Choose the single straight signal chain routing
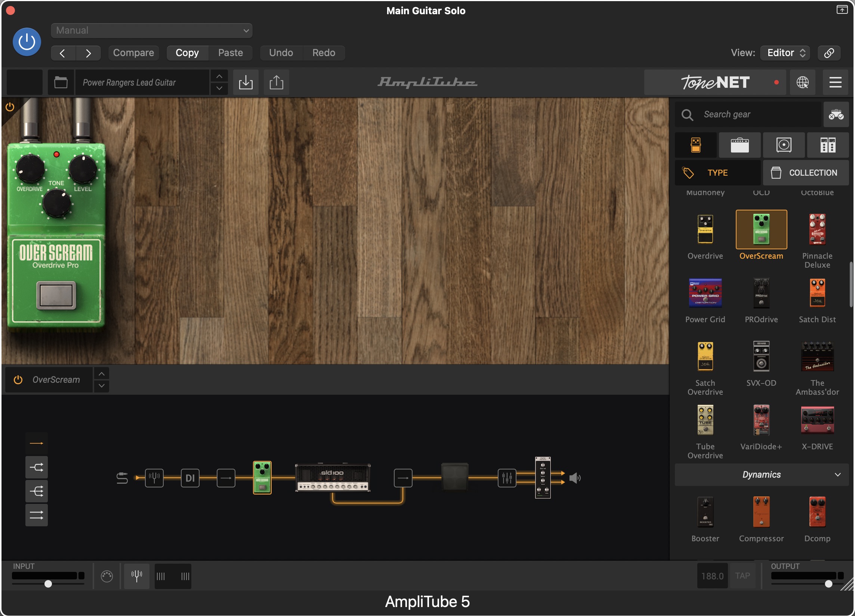The width and height of the screenshot is (855, 616). coord(36,443)
